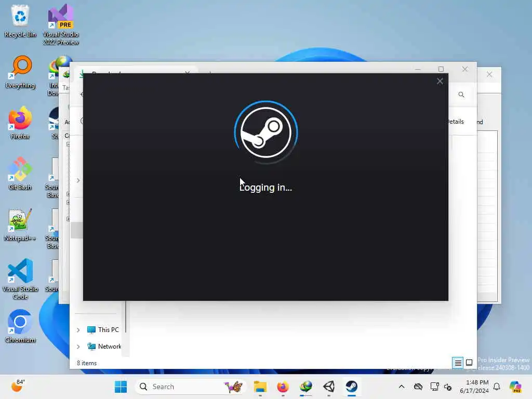The height and width of the screenshot is (399, 532).
Task: Close the File Explorer window
Action: coord(465,69)
